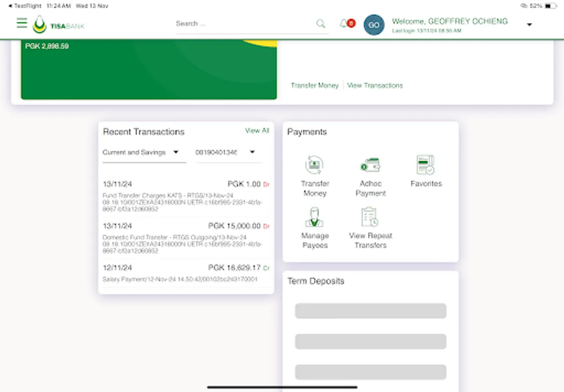This screenshot has height=392, width=564.
Task: Open Adhoc Payment from the Payments panel
Action: pyautogui.click(x=370, y=173)
